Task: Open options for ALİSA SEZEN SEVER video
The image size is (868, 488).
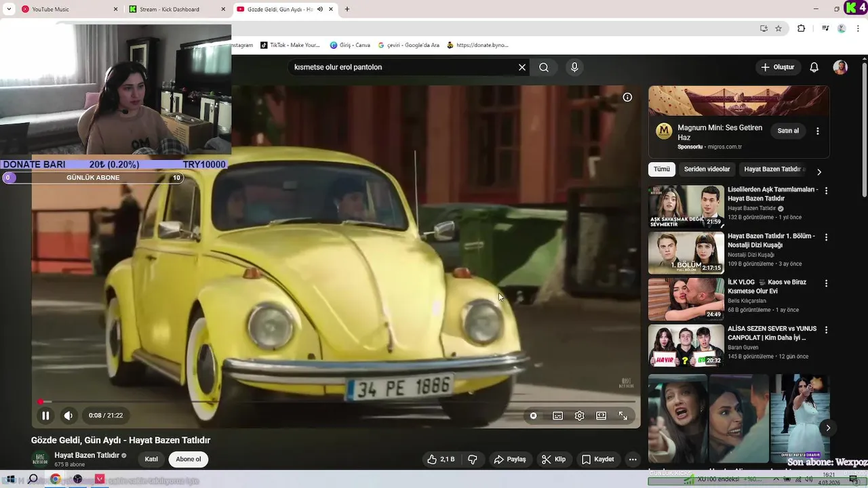Action: coord(826,330)
